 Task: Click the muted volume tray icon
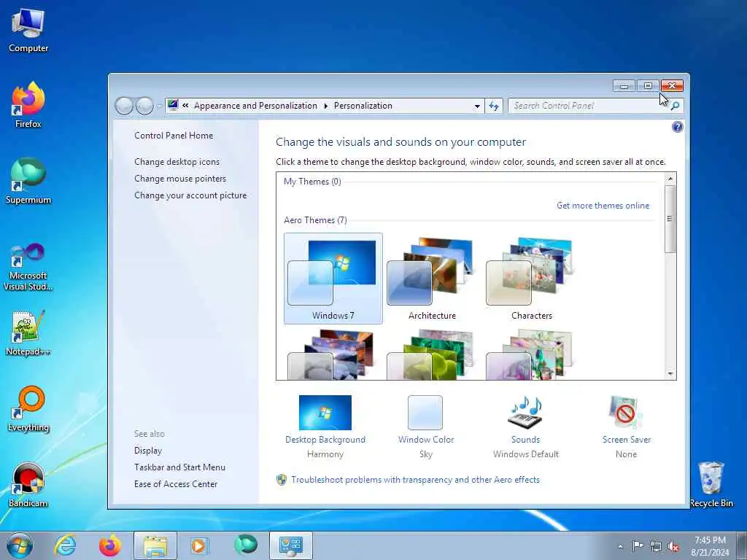point(673,546)
